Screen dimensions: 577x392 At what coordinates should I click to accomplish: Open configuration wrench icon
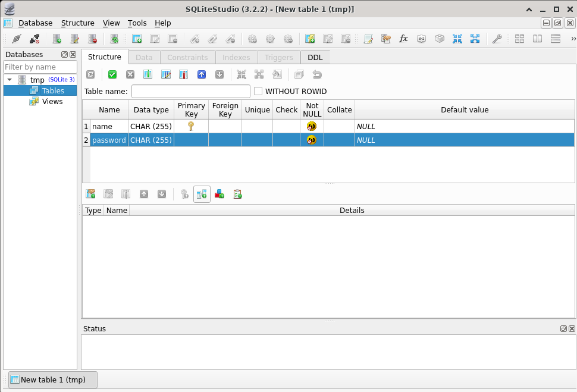pyautogui.click(x=497, y=39)
